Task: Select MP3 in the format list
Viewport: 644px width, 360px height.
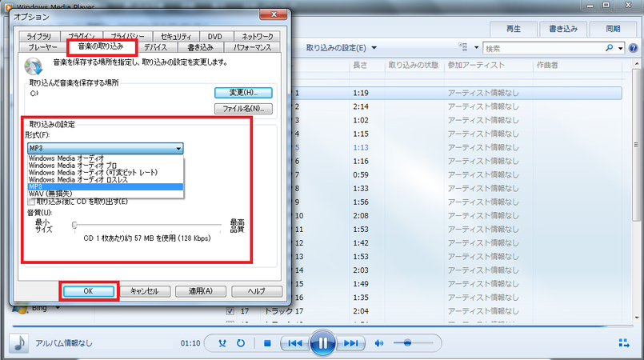Action: [105, 186]
